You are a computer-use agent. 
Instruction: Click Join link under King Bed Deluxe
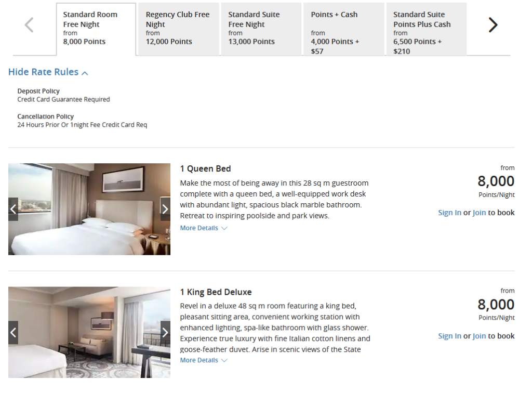(478, 336)
